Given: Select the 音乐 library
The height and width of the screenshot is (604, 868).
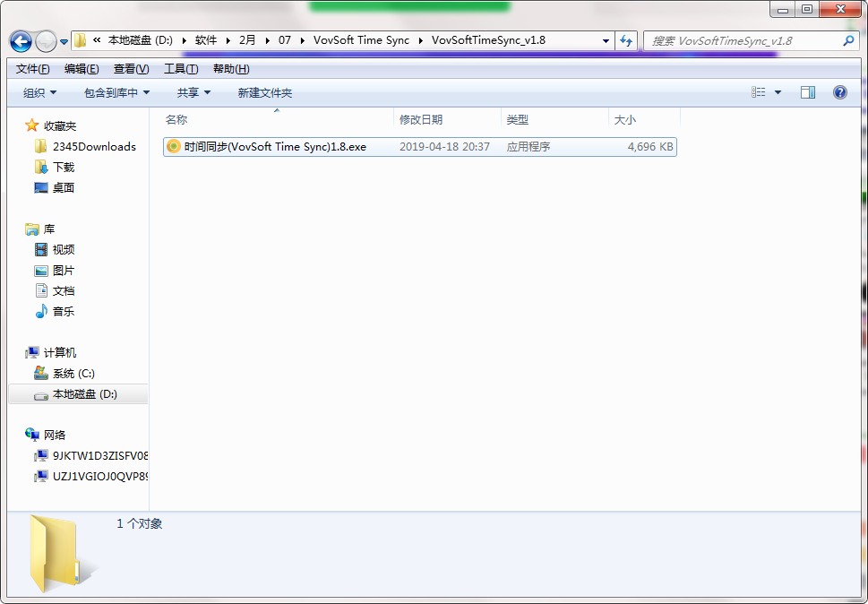Looking at the screenshot, I should (62, 311).
